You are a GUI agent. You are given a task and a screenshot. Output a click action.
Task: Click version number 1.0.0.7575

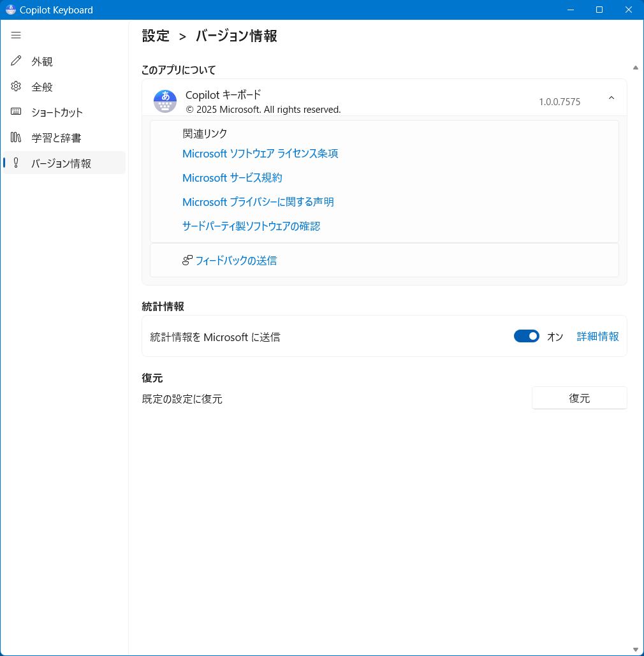point(559,101)
